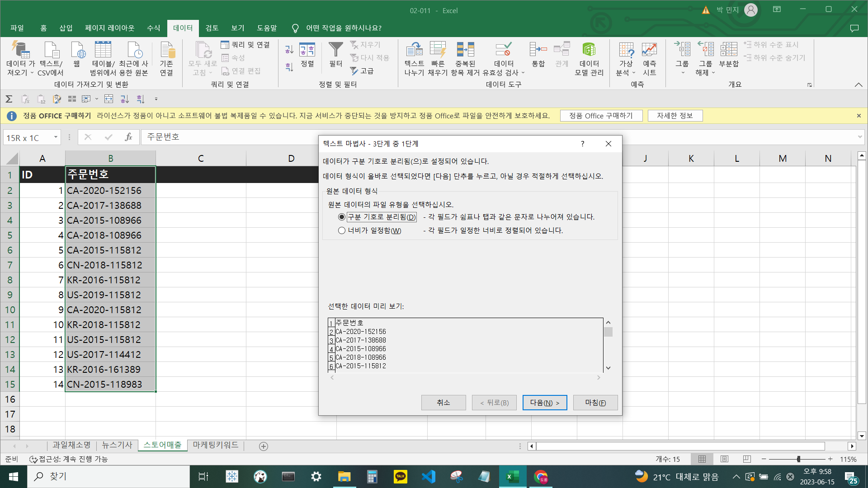Click the 고급 (Advanced filter) icon
This screenshot has height=488, width=868.
[x=362, y=71]
